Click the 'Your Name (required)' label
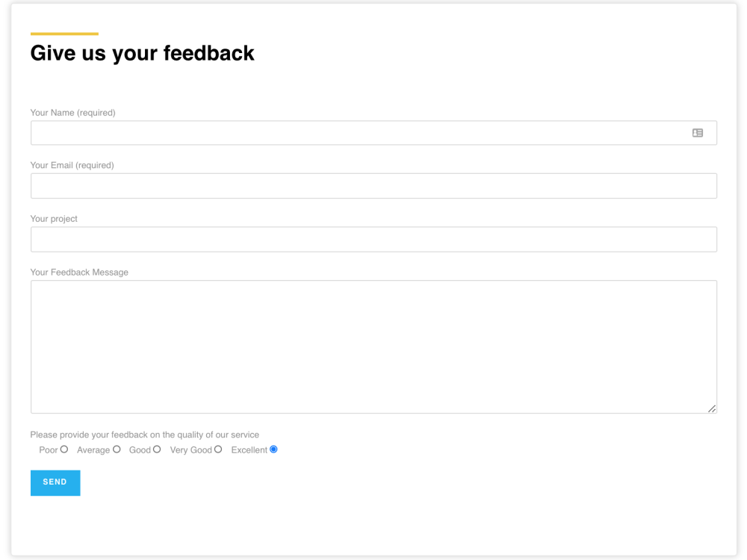747x560 pixels. [72, 112]
